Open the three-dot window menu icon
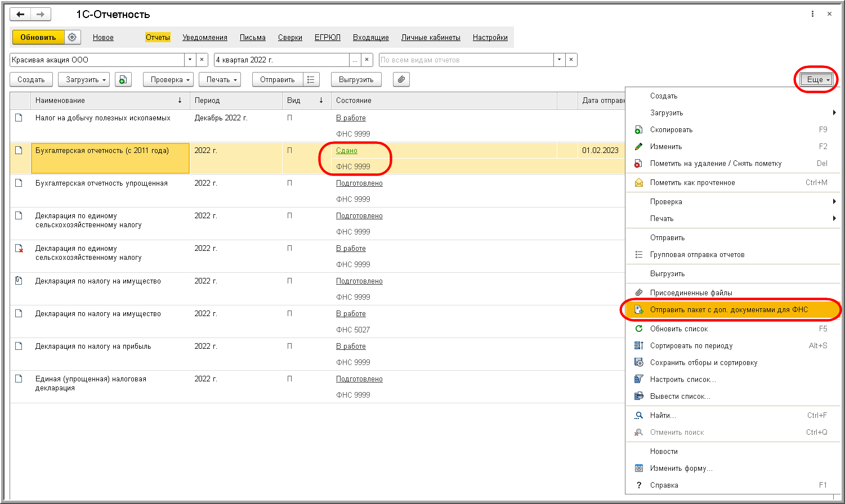Viewport: 845px width, 504px height. (812, 14)
